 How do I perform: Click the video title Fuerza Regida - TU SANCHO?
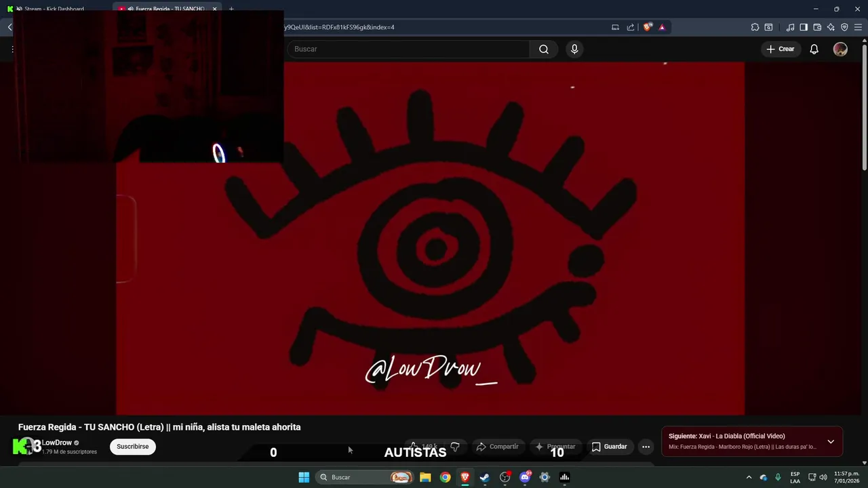point(159,427)
